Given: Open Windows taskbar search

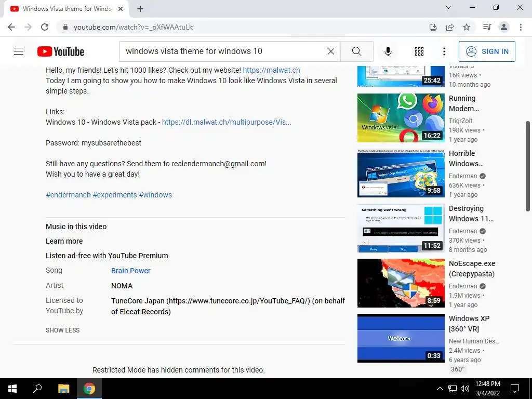Looking at the screenshot, I should coord(37,389).
